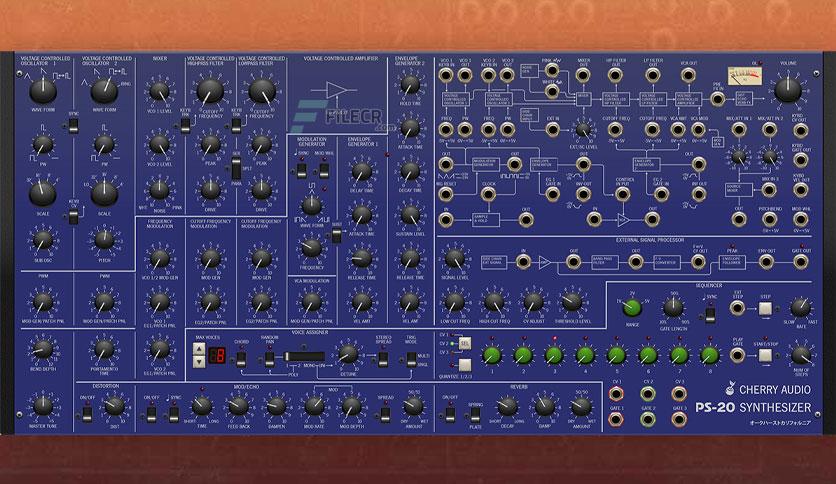Click the VCO 1 KEYB IN jack
This screenshot has width=836, height=484.
pyautogui.click(x=446, y=75)
